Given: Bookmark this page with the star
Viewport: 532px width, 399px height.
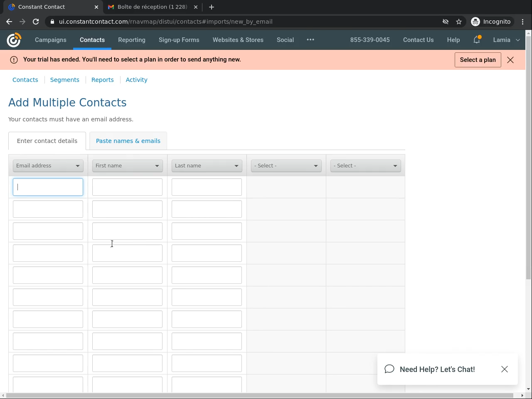Looking at the screenshot, I should point(459,22).
